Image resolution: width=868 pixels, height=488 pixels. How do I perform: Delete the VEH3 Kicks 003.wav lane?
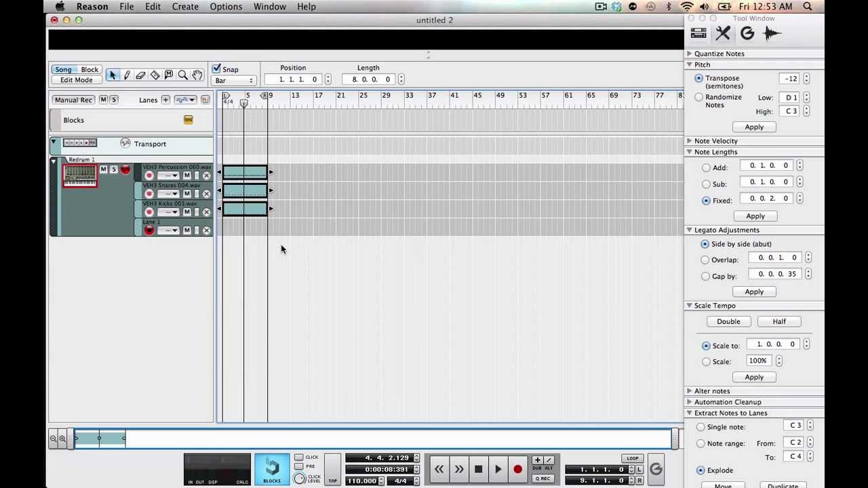pos(207,212)
